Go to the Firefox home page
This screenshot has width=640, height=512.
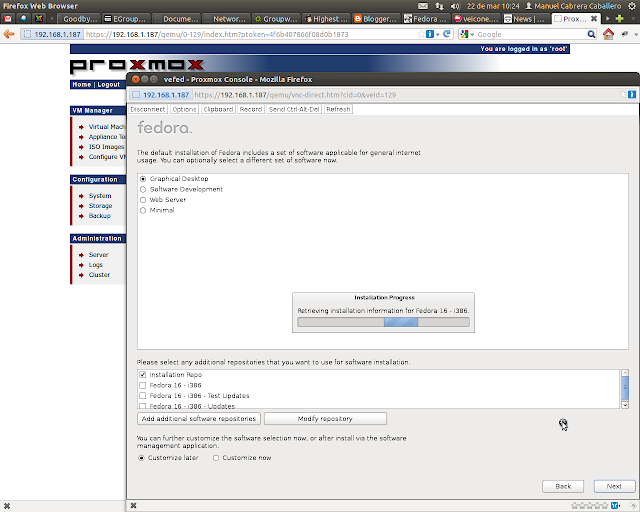608,34
